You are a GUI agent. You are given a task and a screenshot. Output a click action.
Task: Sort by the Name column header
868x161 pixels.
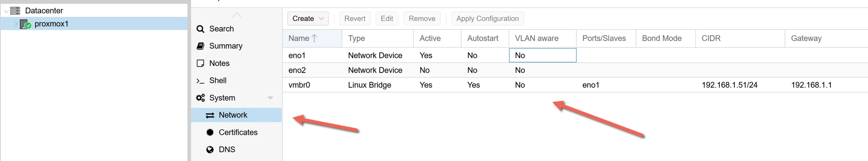click(299, 39)
